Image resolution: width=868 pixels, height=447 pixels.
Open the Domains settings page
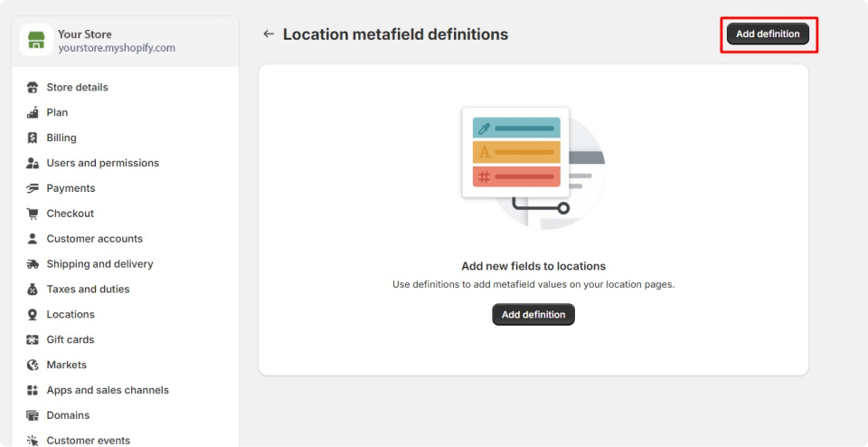click(x=68, y=415)
